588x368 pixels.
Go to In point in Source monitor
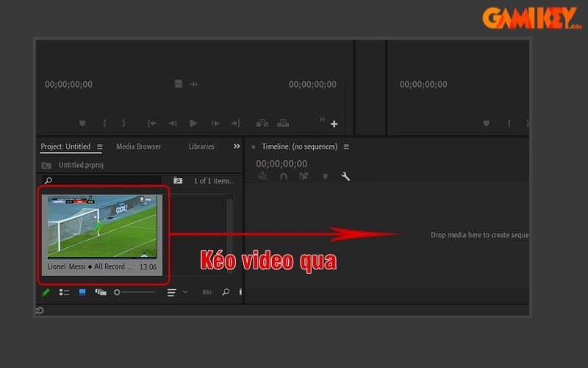tap(152, 123)
